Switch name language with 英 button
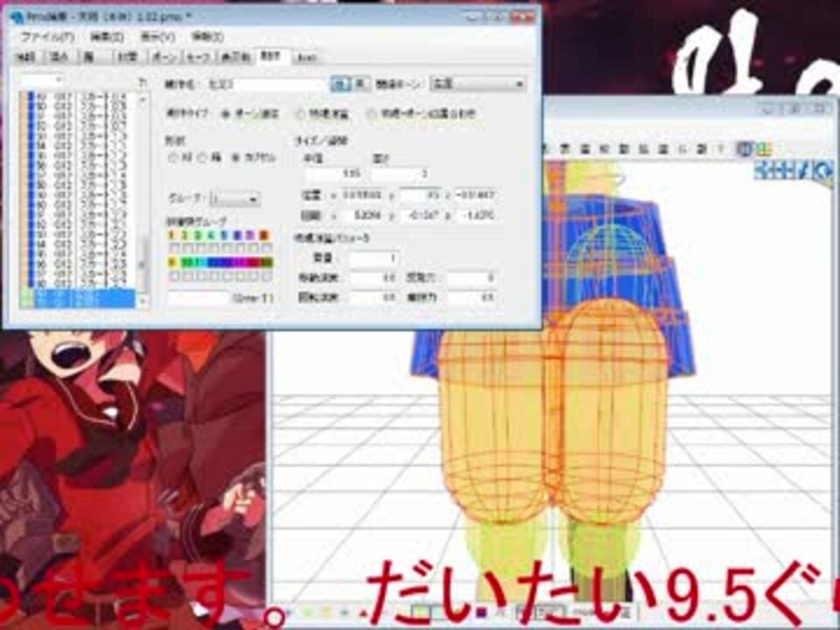 (360, 84)
